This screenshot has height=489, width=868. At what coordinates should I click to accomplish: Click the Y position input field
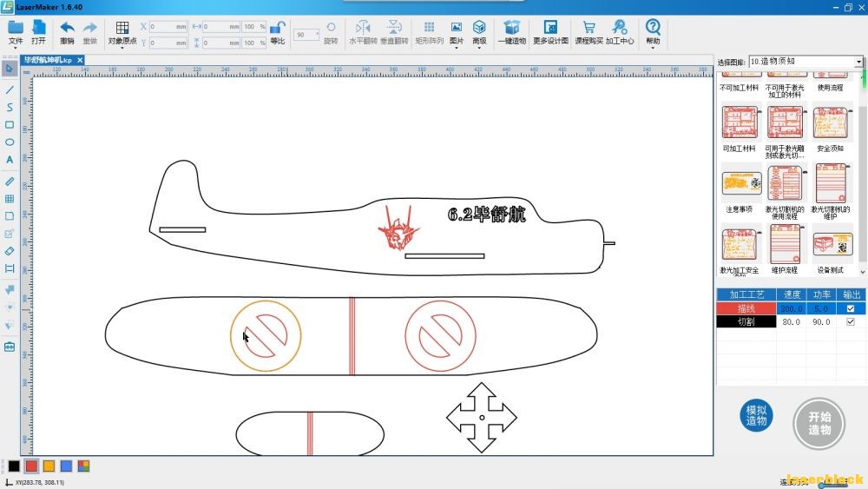(x=168, y=43)
